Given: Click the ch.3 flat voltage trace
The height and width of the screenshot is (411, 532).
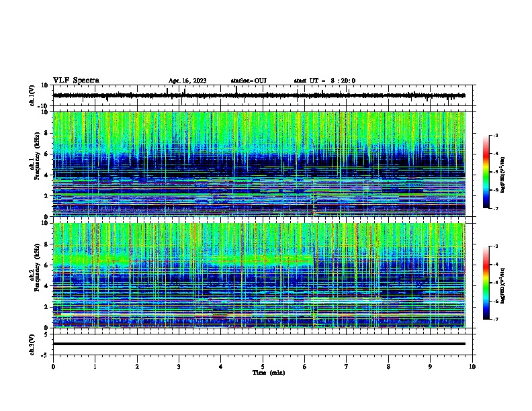Looking at the screenshot, I should pyautogui.click(x=259, y=344).
